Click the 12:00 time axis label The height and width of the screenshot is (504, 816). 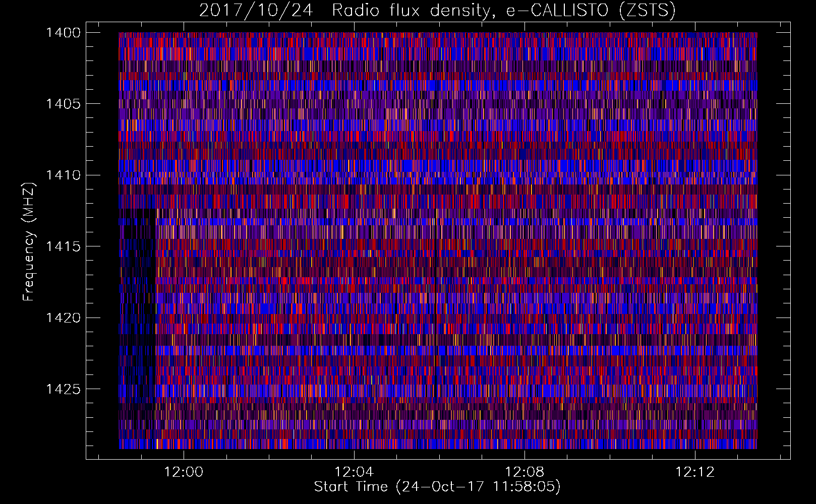[x=184, y=472]
